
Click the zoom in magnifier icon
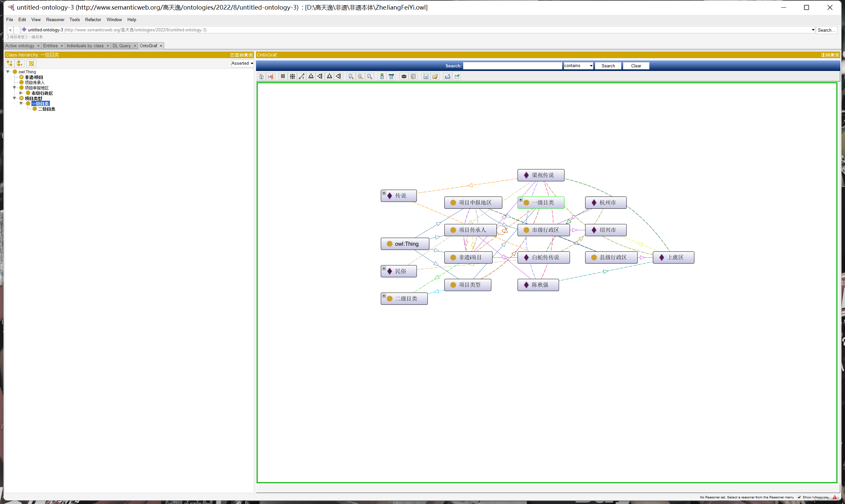[x=351, y=76]
